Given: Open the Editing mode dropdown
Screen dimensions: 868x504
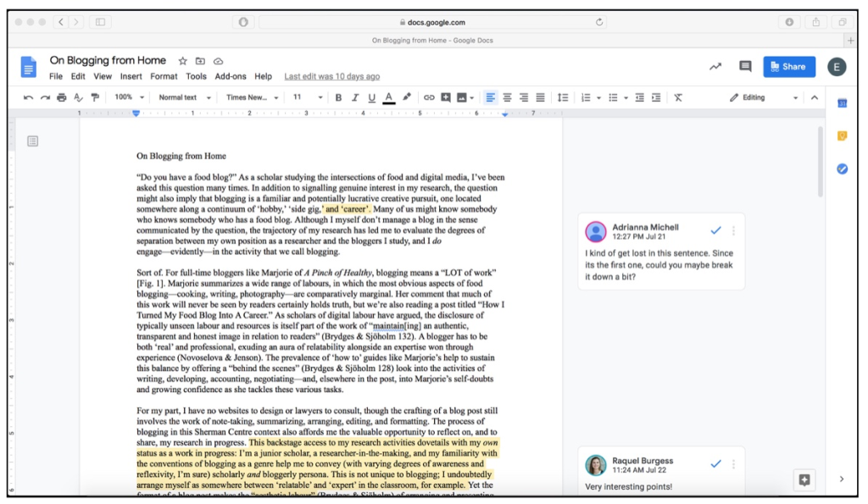Looking at the screenshot, I should click(763, 97).
